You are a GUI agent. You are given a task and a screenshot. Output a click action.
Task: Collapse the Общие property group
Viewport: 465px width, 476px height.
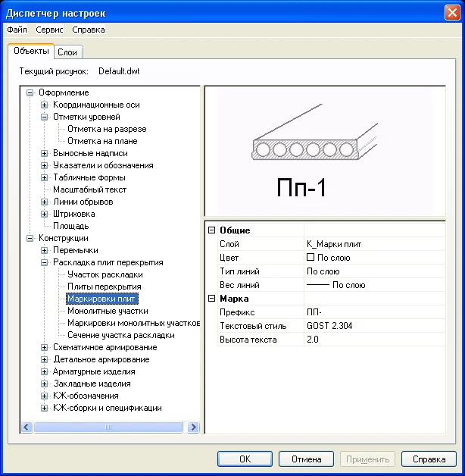coord(211,230)
